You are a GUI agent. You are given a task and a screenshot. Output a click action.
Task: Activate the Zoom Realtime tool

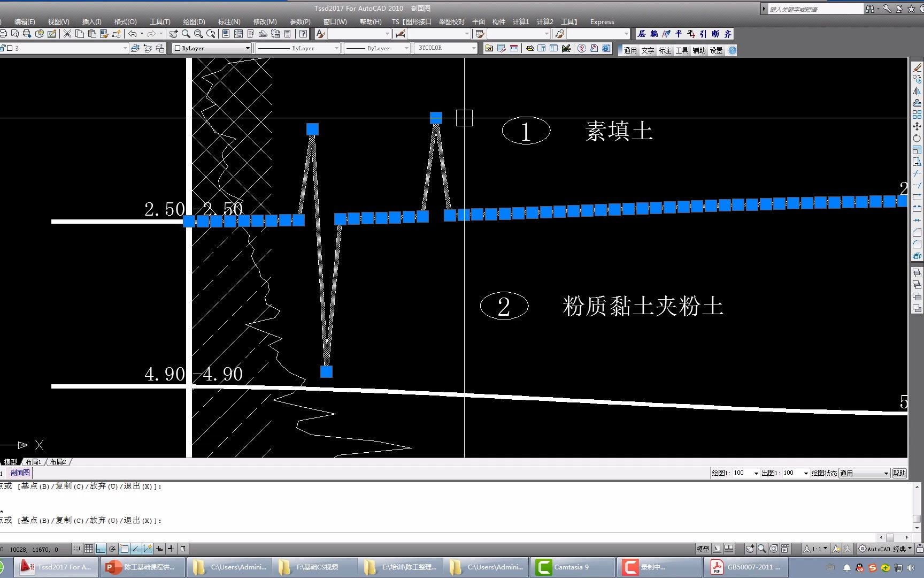pos(186,34)
